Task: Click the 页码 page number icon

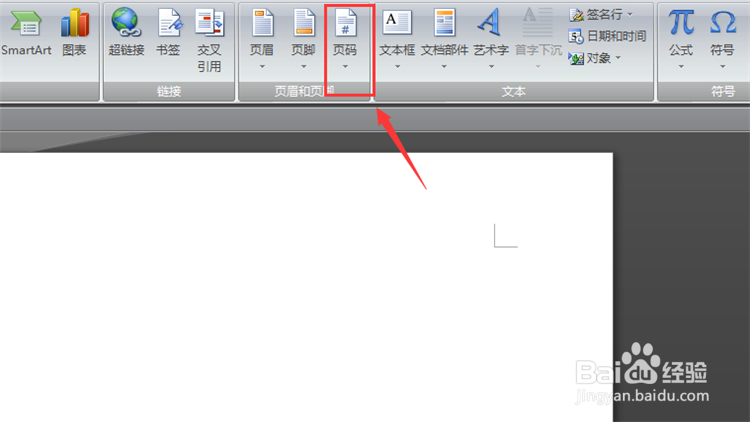Action: pos(345,23)
